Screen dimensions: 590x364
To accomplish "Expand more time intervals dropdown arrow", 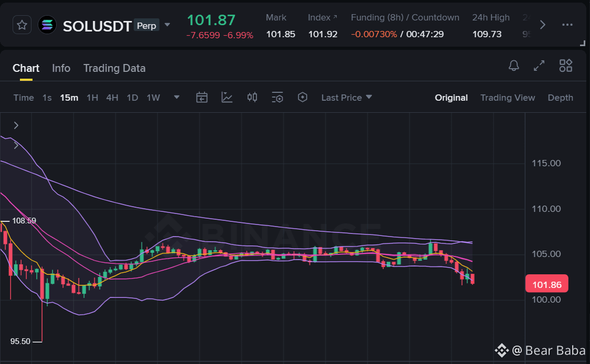I will tap(176, 97).
